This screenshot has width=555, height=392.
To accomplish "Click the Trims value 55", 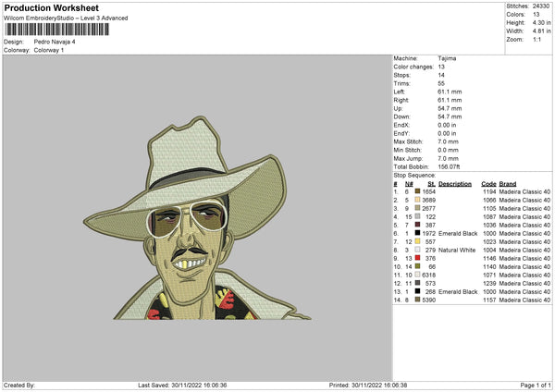I will tap(441, 83).
